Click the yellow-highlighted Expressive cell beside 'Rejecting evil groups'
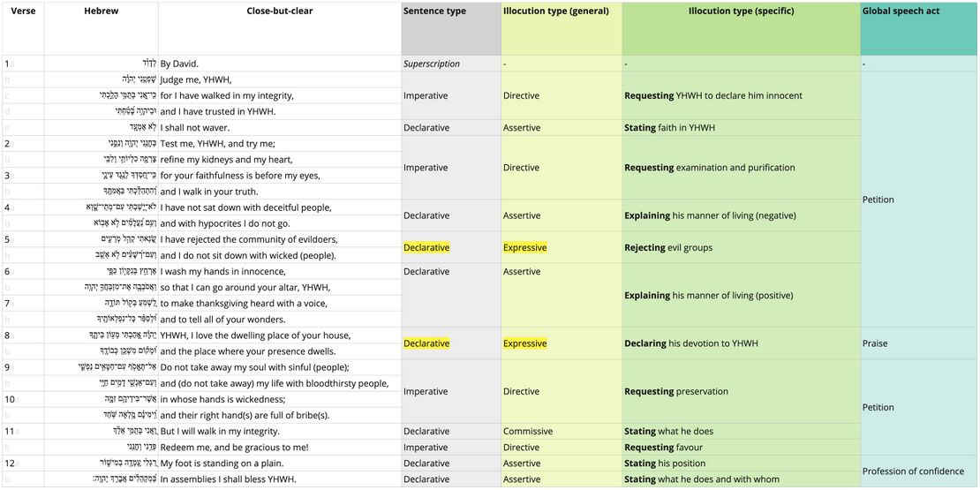The height and width of the screenshot is (490, 980). coord(524,248)
